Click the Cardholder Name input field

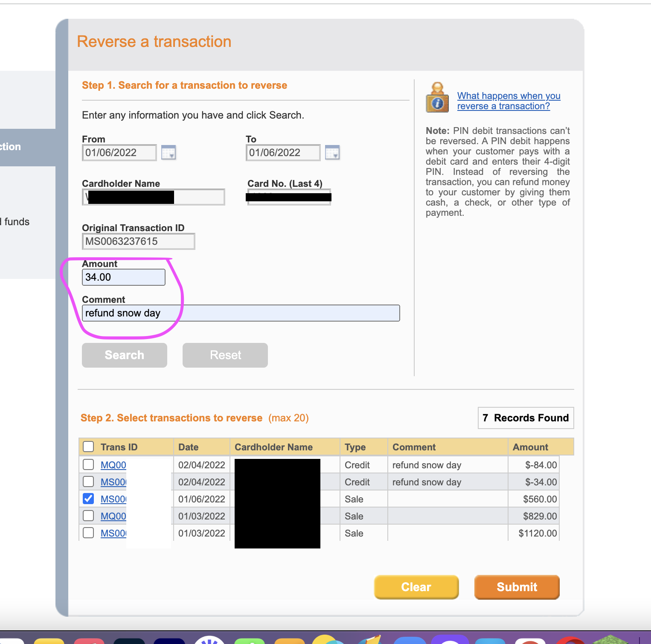153,197
